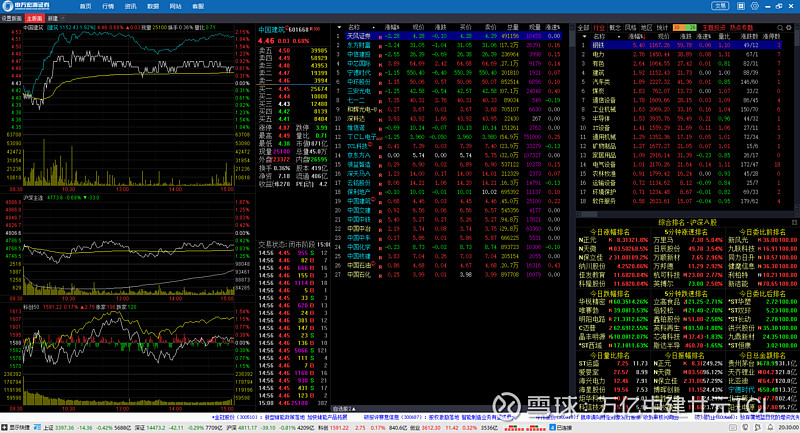
Task: Select the 软件服务 sector row
Action: 681,201
